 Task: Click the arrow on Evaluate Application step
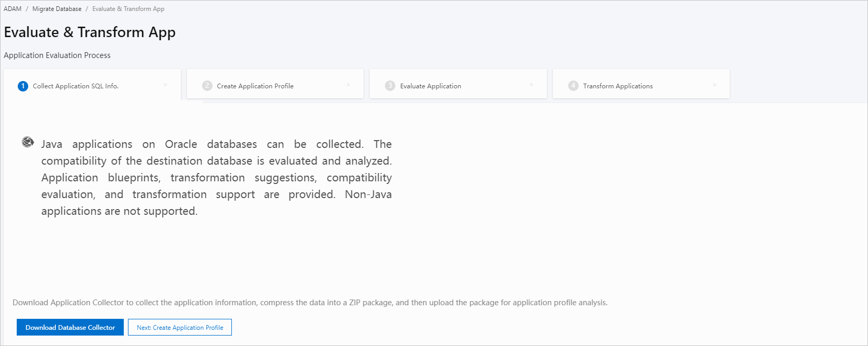tap(531, 85)
